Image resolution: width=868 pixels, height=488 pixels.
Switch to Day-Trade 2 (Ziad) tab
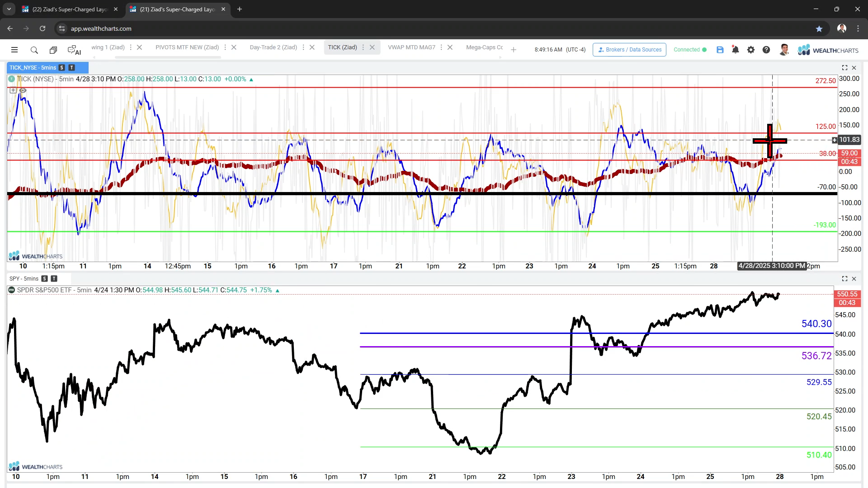tap(274, 47)
